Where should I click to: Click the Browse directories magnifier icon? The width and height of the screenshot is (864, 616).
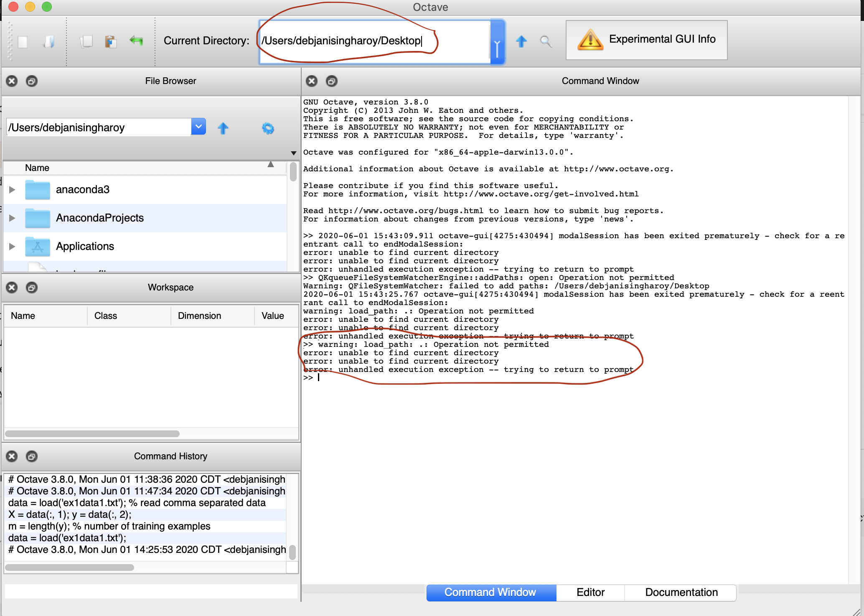point(546,41)
